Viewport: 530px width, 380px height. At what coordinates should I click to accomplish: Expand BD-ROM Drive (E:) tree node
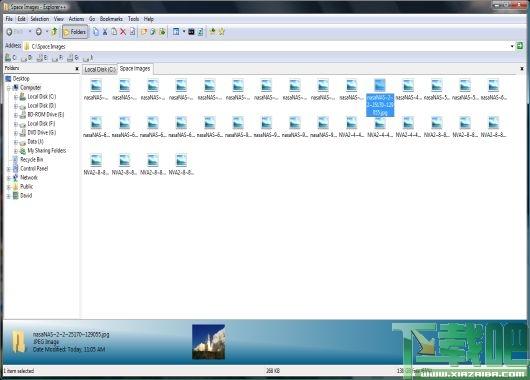point(16,115)
